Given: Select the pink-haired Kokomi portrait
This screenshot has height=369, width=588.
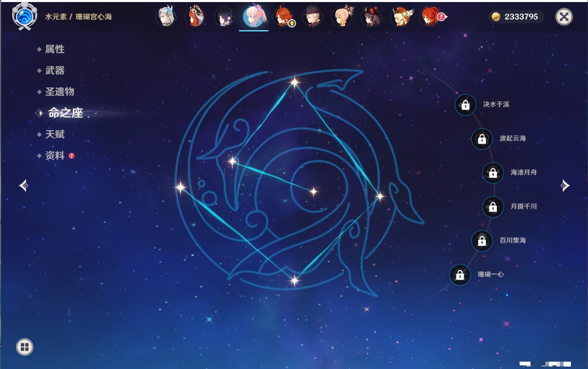Looking at the screenshot, I should 254,16.
